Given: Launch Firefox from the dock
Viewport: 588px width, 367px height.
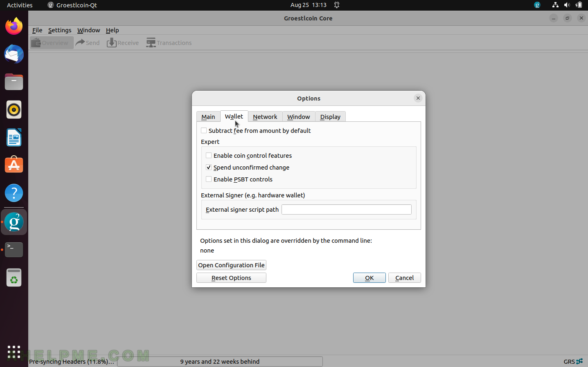Looking at the screenshot, I should 14,27.
